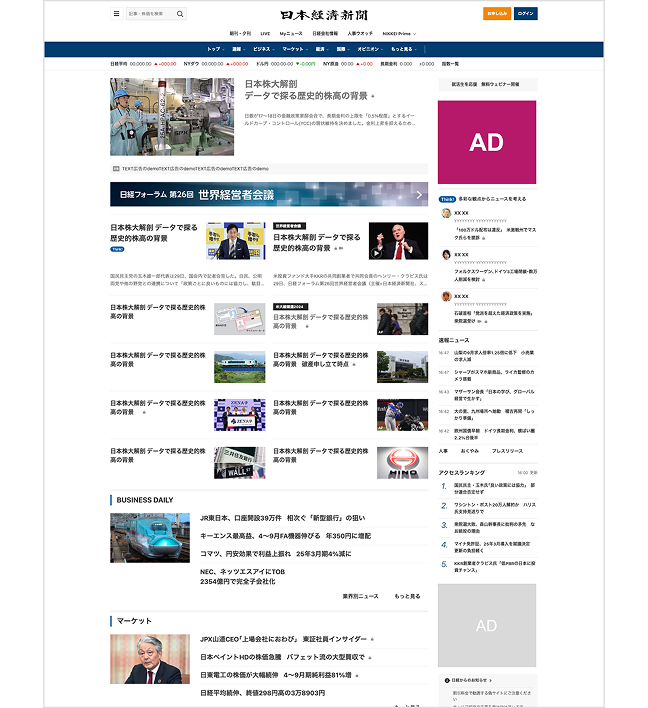Open the headline 日東電工の株価が大幅続伸
This screenshot has height=708, width=648.
(x=275, y=675)
